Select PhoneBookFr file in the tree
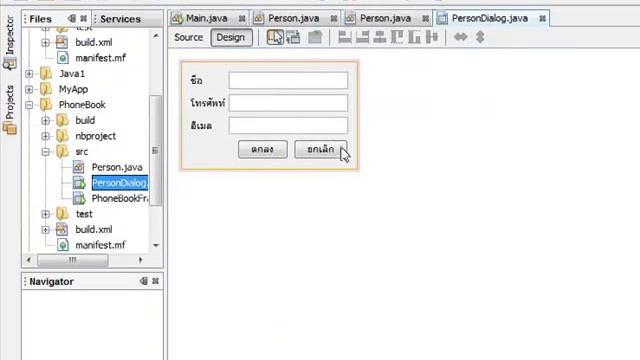 pos(120,198)
